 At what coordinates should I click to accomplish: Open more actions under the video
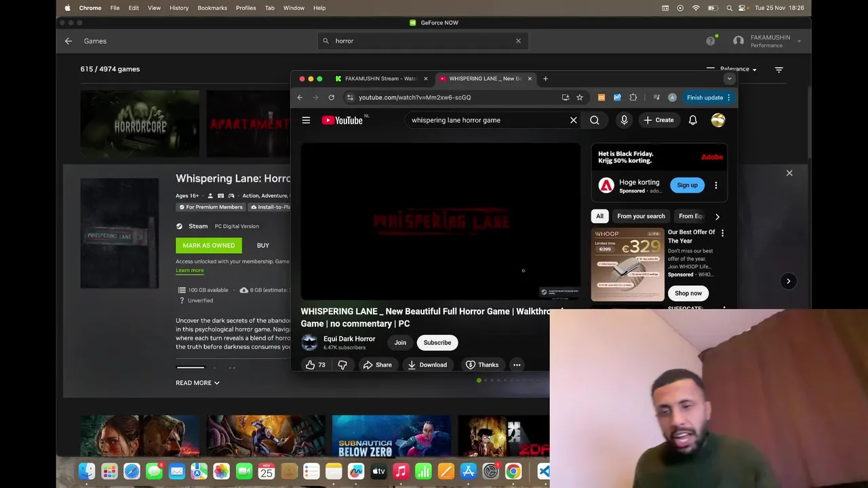point(517,365)
